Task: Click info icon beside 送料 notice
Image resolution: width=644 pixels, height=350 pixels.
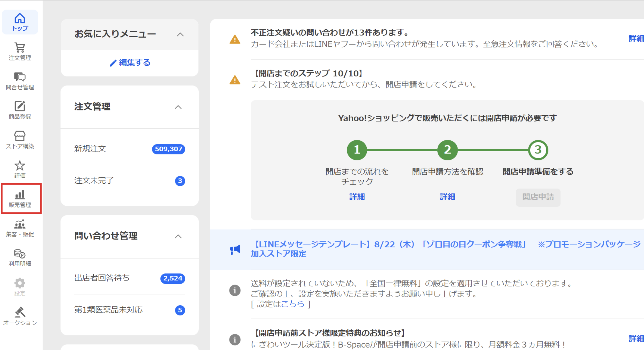Action: 235,290
